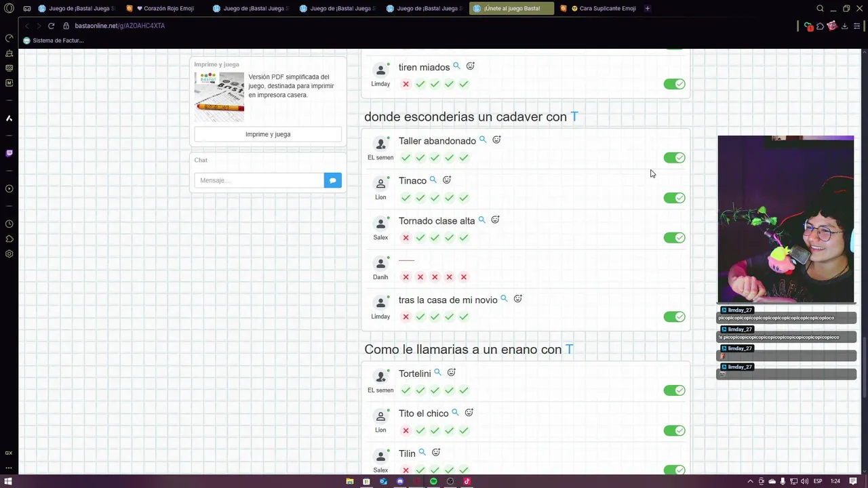
Task: Add emoji reaction to 'Tinaco'
Action: tap(447, 180)
